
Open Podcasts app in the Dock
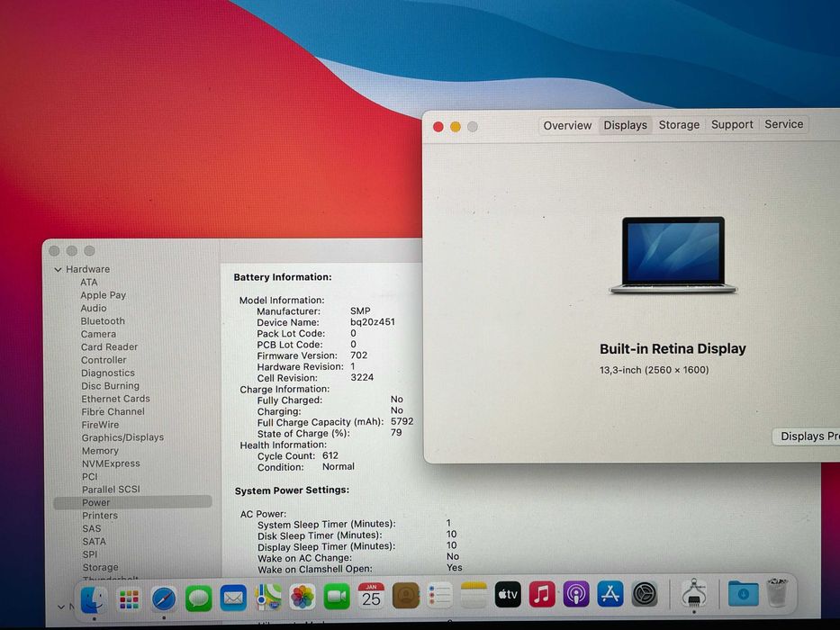click(576, 594)
